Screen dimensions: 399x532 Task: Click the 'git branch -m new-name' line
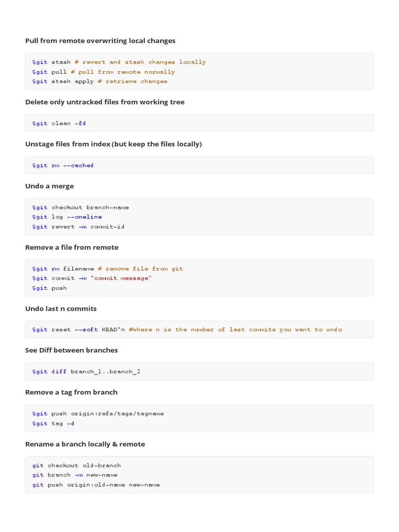[75, 475]
